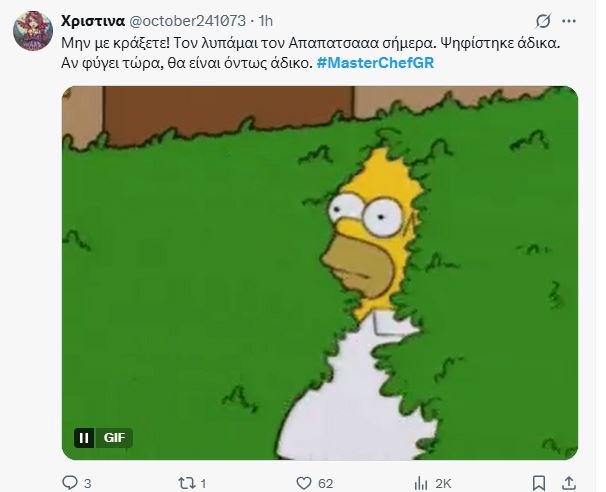
Task: Open the @october241073 handle link
Action: pos(187,21)
